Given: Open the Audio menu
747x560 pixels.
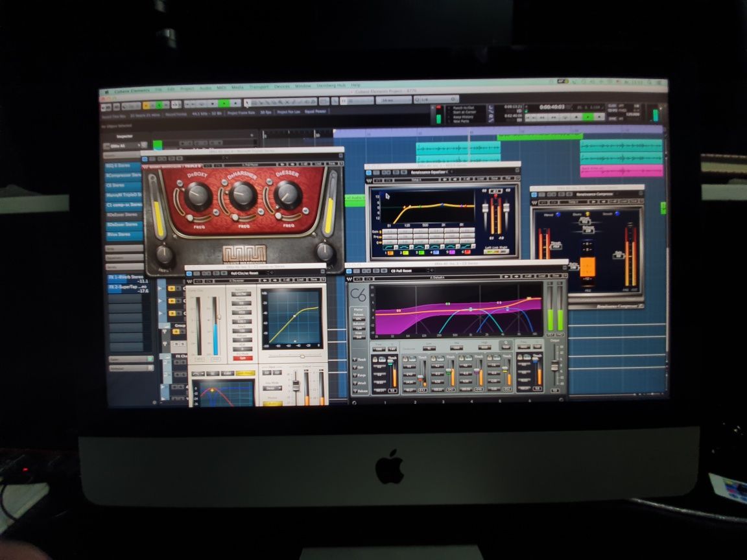Looking at the screenshot, I should 206,88.
